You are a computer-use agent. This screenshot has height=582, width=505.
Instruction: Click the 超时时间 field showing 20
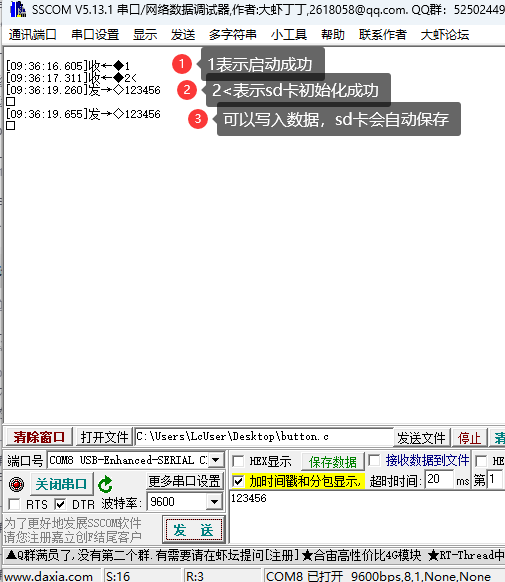[x=439, y=479]
